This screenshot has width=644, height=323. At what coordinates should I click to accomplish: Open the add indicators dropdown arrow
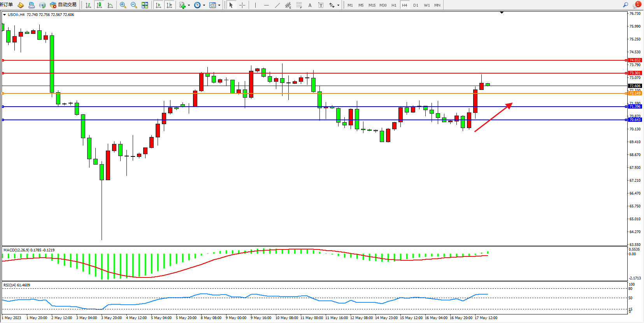189,5
